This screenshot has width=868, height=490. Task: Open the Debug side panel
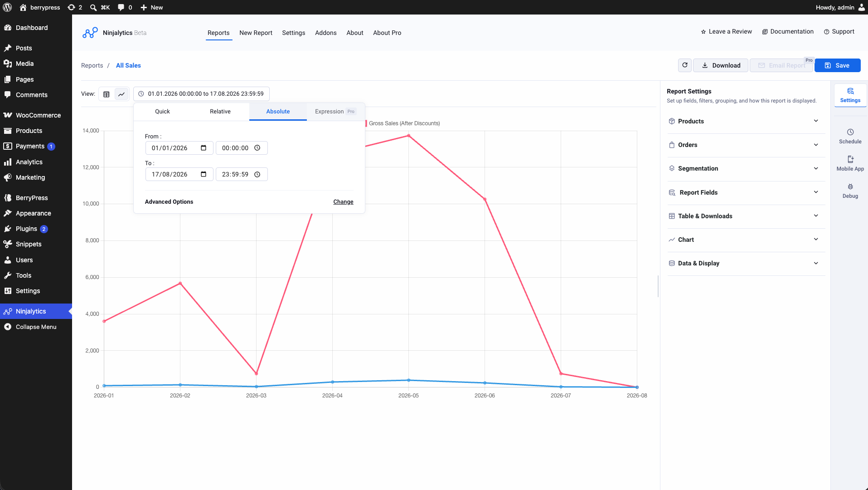(850, 191)
